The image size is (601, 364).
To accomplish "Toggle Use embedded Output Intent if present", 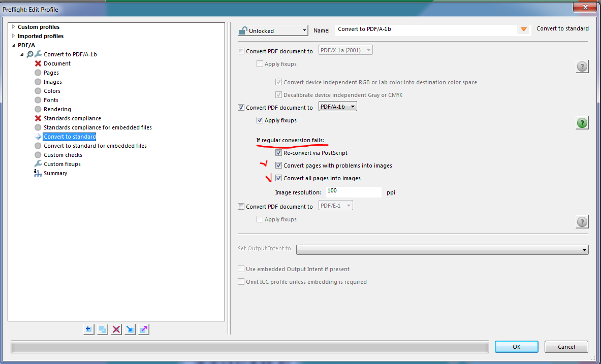I will coord(241,269).
